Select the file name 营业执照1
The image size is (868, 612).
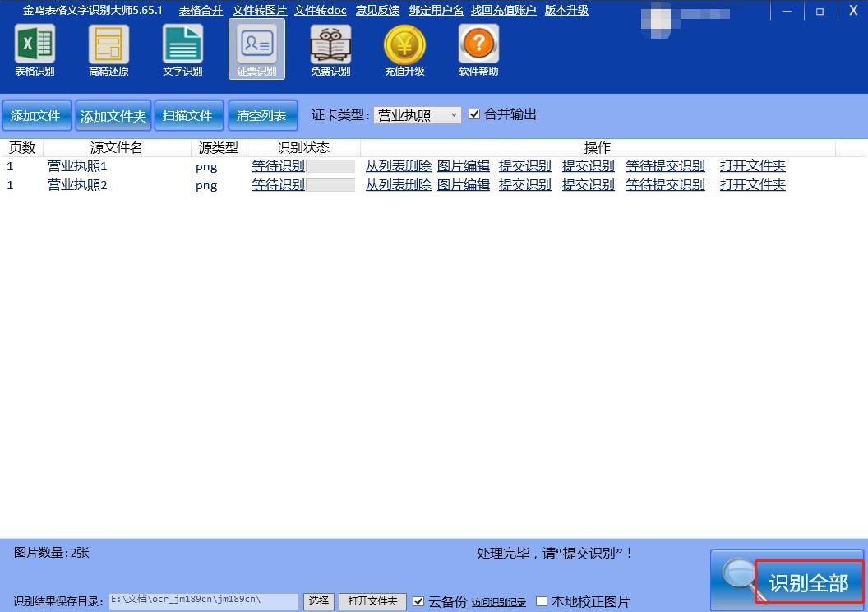[x=77, y=165]
